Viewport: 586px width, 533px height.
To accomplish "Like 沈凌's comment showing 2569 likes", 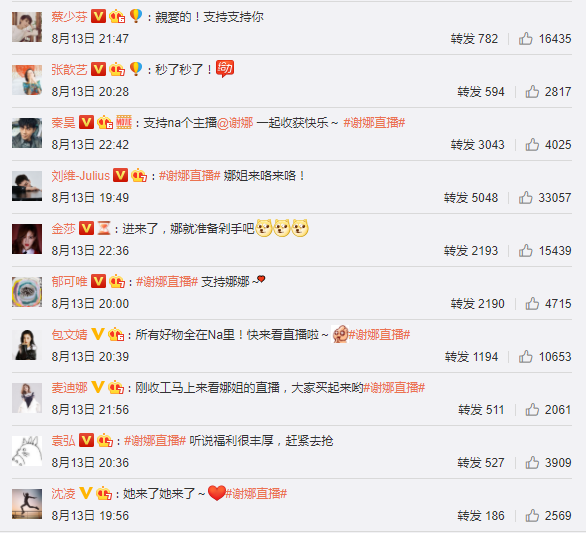I will 532,516.
